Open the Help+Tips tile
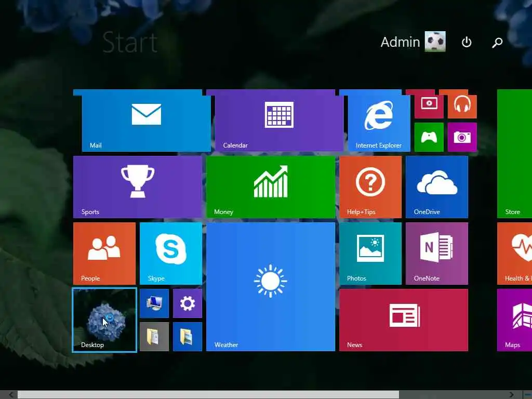532x399 pixels. tap(370, 187)
